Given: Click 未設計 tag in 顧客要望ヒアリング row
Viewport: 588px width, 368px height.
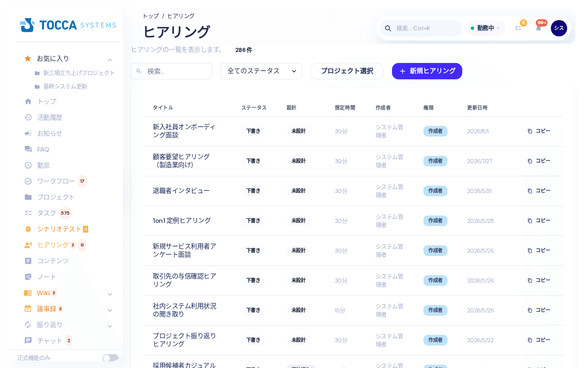Looking at the screenshot, I should [298, 161].
